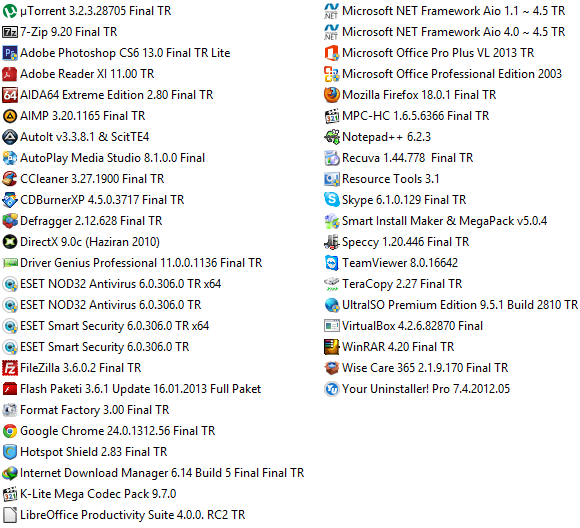Select 'TeraCopy 2.27 Final TR' entry

393,284
